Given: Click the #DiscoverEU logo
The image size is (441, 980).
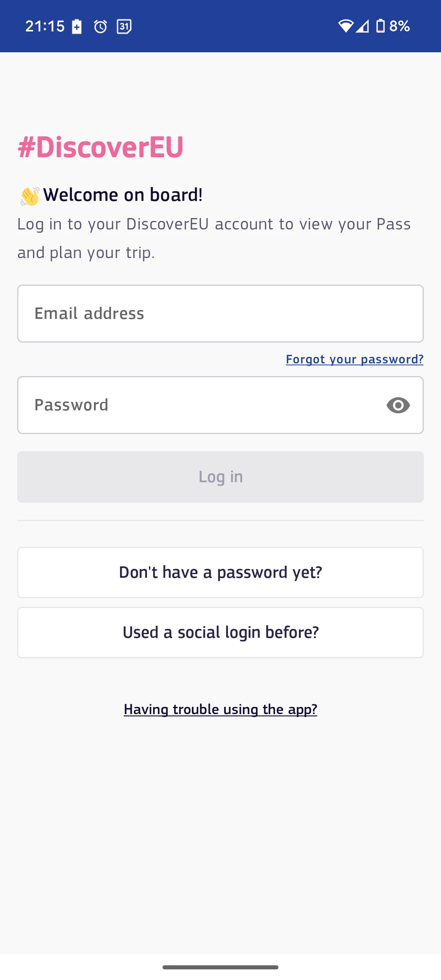Looking at the screenshot, I should coord(100,147).
